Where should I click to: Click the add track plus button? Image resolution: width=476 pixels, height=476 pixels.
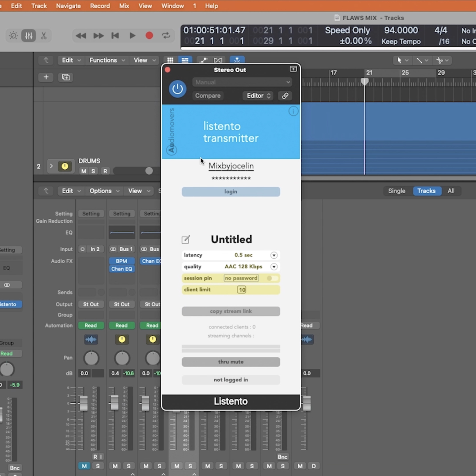[x=46, y=77]
